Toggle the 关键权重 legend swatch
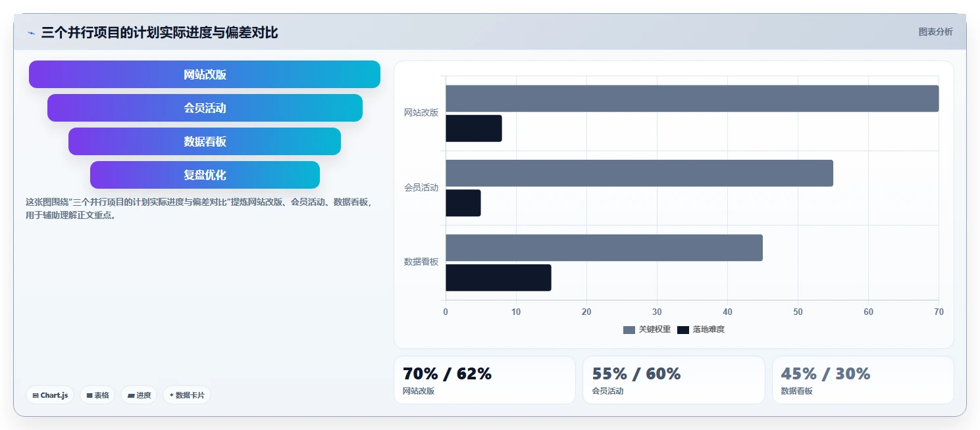Screen dimensions: 980x430 (x=629, y=329)
